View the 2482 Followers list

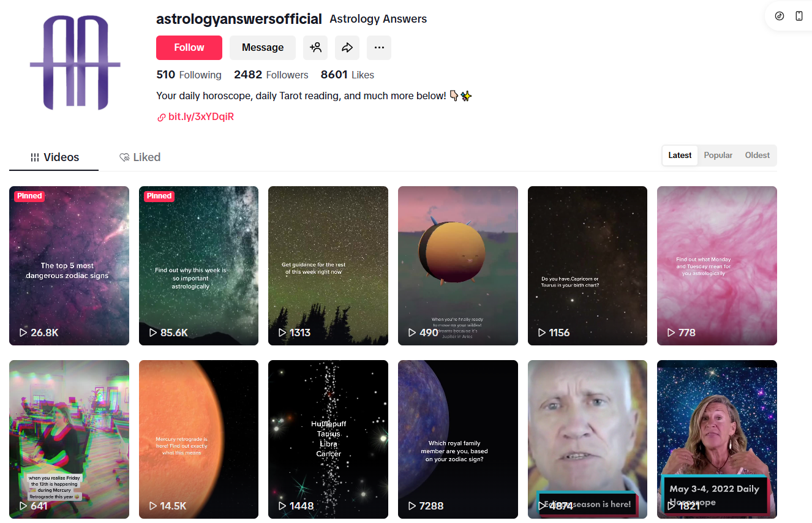pos(271,75)
